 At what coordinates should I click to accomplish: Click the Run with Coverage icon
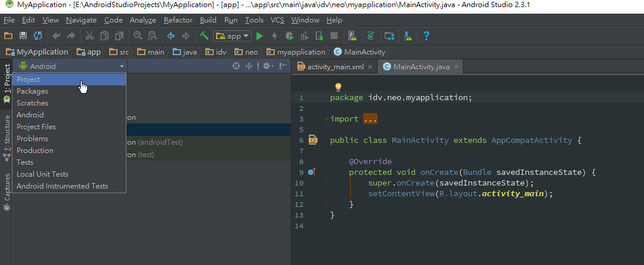[x=304, y=36]
